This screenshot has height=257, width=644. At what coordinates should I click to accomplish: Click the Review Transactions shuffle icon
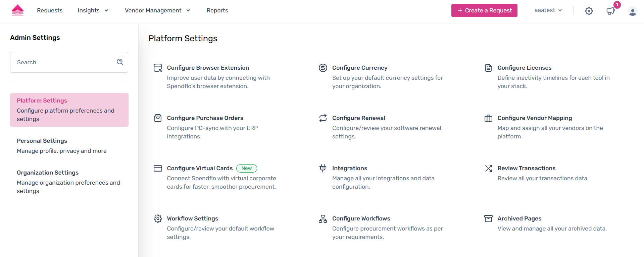point(488,168)
